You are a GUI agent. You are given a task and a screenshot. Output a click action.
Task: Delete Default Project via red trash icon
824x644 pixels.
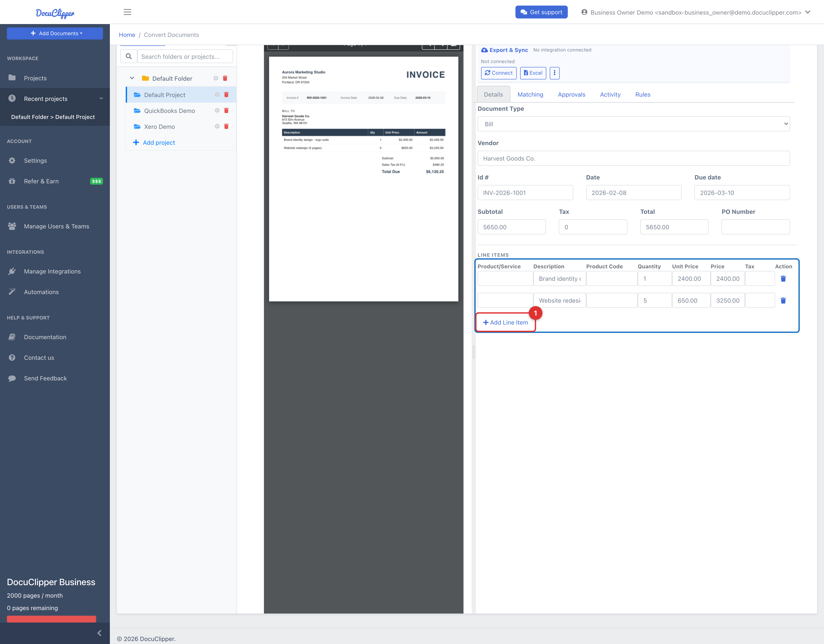pos(226,95)
